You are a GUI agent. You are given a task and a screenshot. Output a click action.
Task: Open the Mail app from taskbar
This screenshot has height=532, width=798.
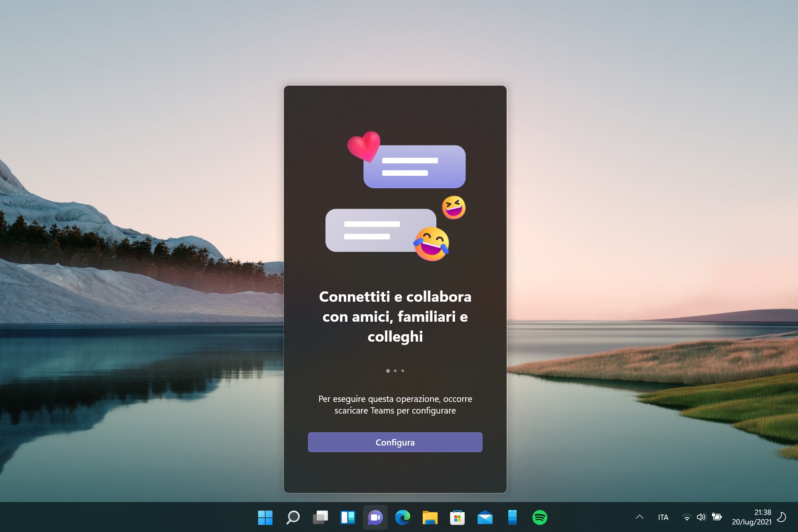point(485,517)
